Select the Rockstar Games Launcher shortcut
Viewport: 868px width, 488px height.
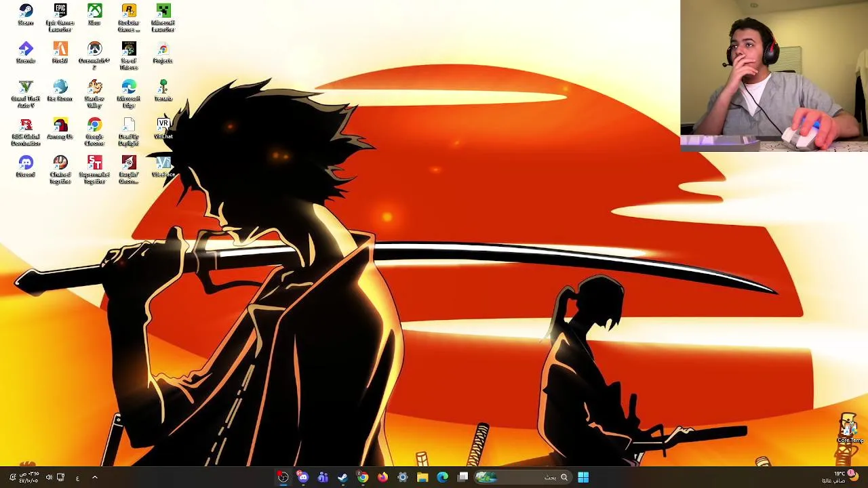tap(129, 18)
